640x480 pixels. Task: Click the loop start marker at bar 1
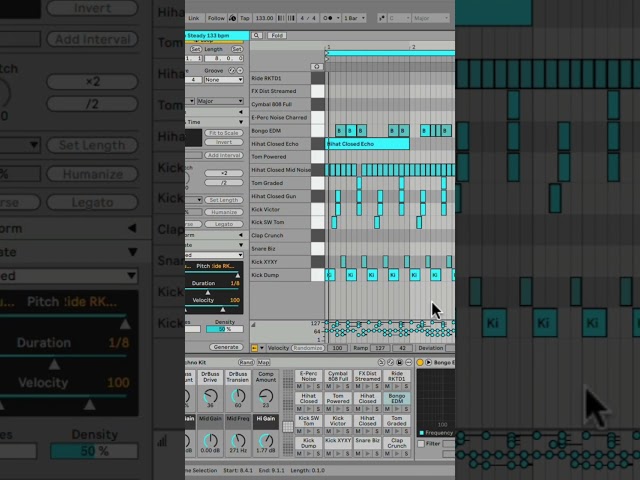pyautogui.click(x=327, y=53)
